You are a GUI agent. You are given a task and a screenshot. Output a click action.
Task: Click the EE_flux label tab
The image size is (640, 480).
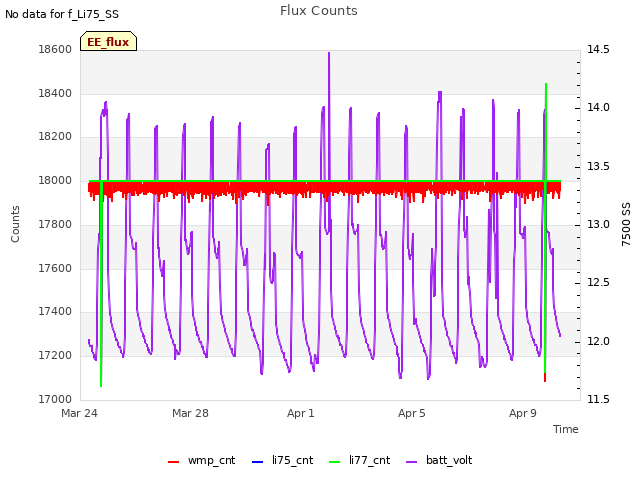(x=108, y=41)
